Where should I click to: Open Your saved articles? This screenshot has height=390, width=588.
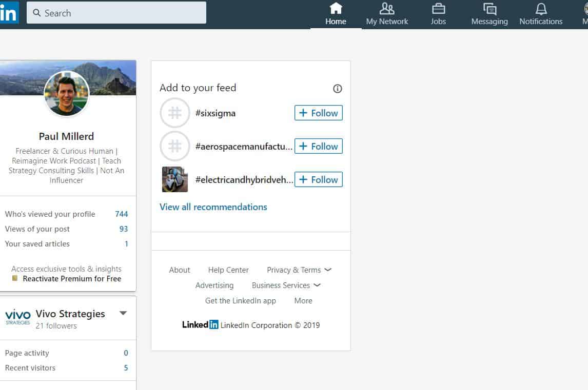37,244
